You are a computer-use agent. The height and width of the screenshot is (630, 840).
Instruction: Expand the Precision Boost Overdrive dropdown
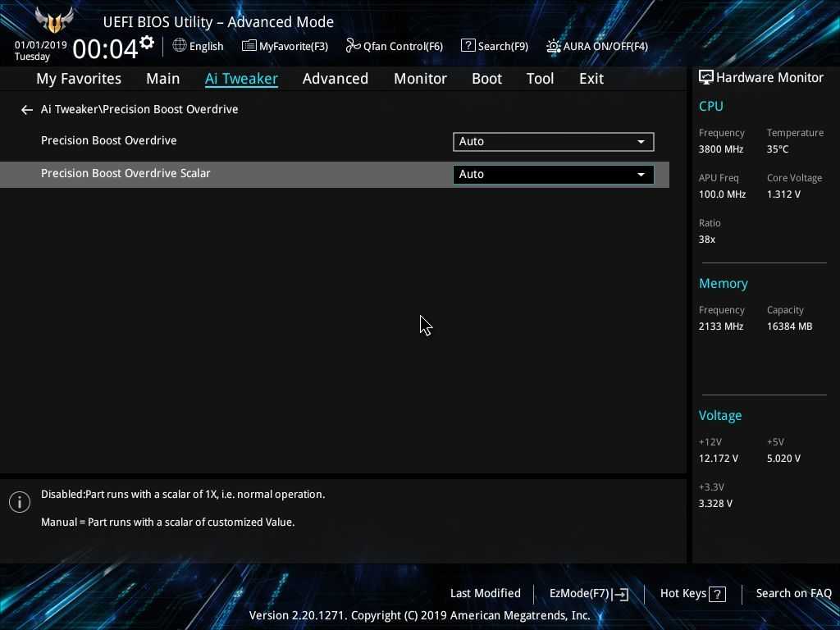(553, 141)
